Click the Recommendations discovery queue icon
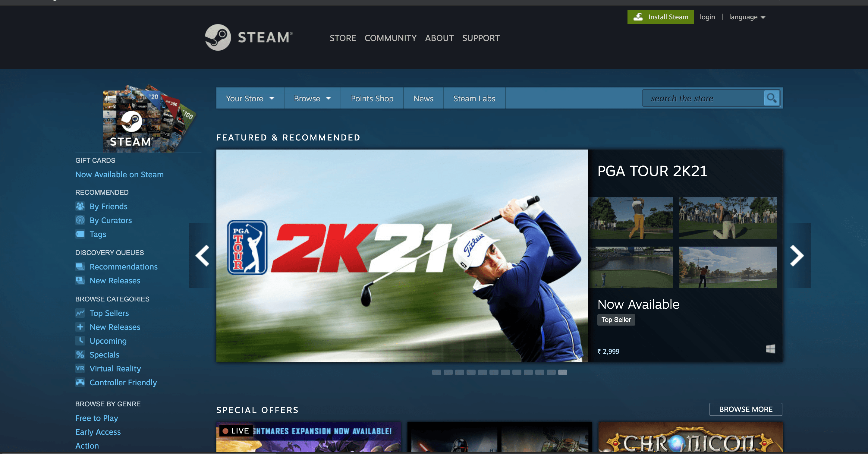 pyautogui.click(x=80, y=266)
